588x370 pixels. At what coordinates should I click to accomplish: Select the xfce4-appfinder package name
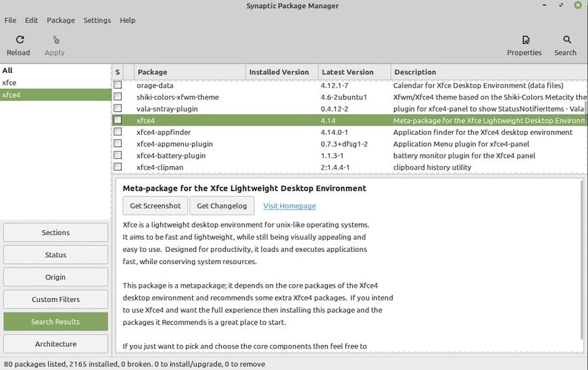click(x=164, y=132)
